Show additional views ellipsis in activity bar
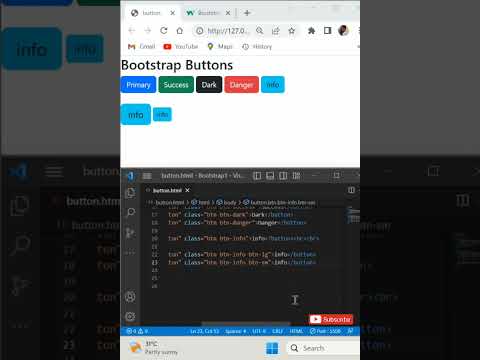This screenshot has height=360, width=480. 130,253
